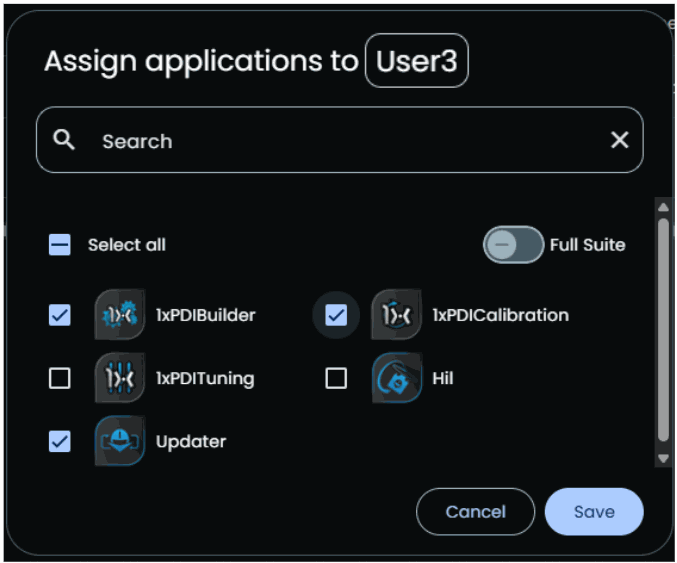Save the application assignments

click(594, 512)
